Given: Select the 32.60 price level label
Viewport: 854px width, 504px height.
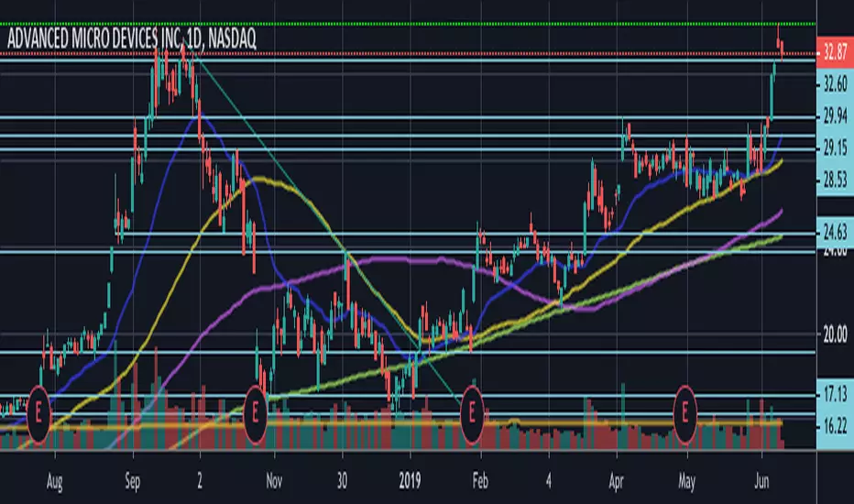Looking at the screenshot, I should click(835, 84).
